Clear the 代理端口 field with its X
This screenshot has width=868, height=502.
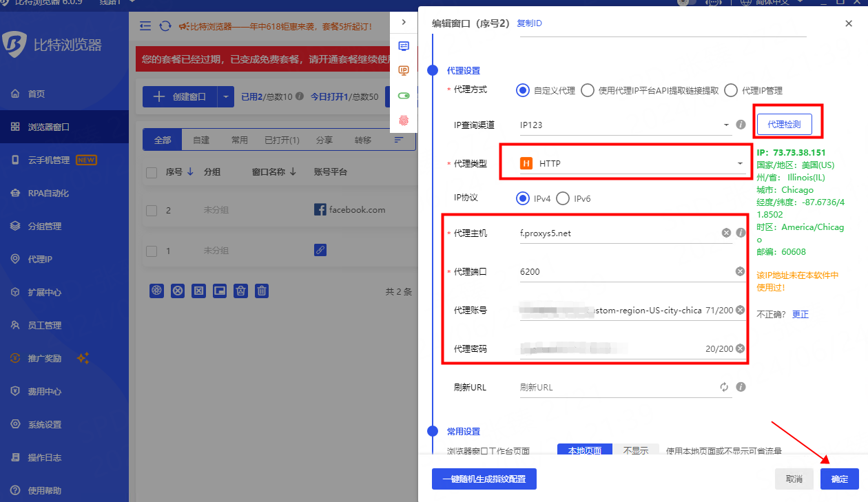point(740,271)
